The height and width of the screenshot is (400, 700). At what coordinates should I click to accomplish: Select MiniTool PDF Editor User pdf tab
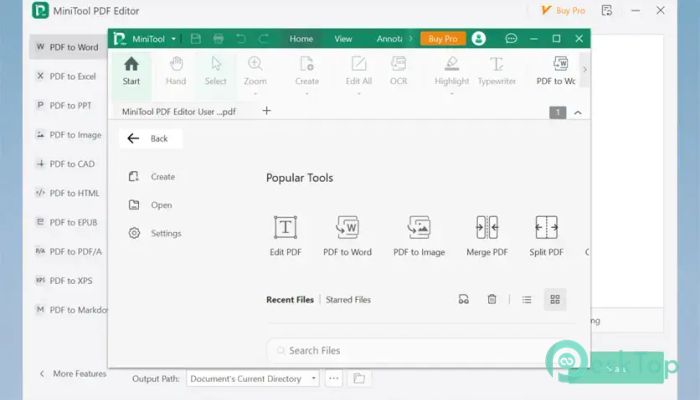(179, 112)
